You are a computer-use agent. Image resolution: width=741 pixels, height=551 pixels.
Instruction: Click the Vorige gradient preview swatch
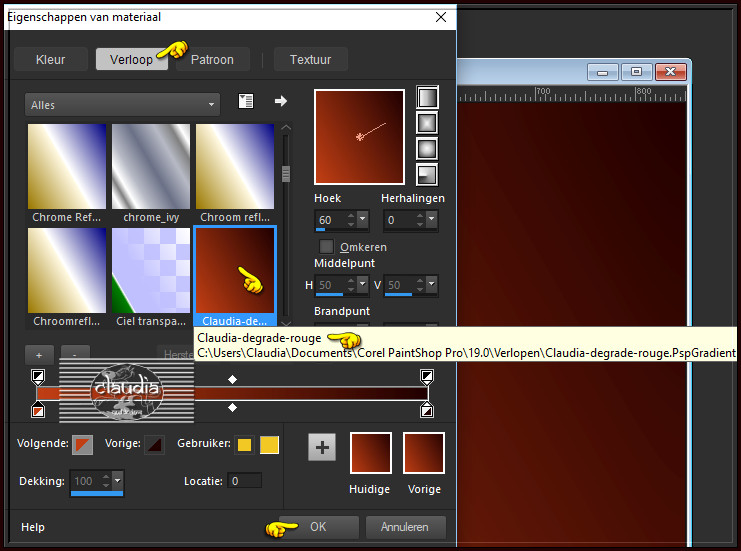424,453
